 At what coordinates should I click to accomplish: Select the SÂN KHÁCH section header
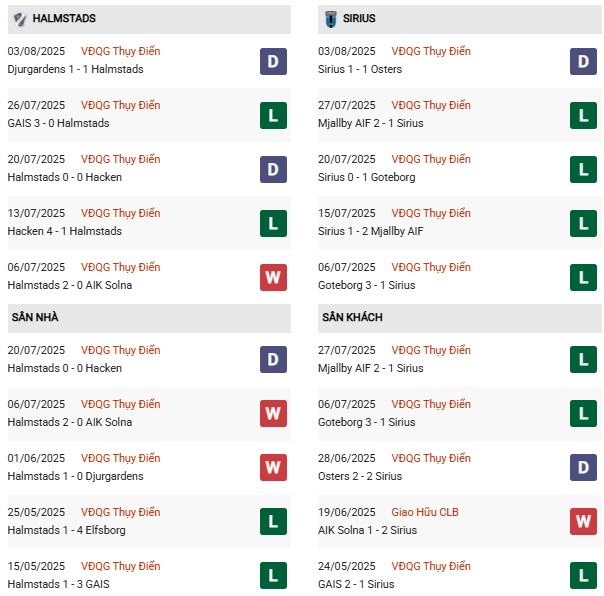pyautogui.click(x=353, y=317)
